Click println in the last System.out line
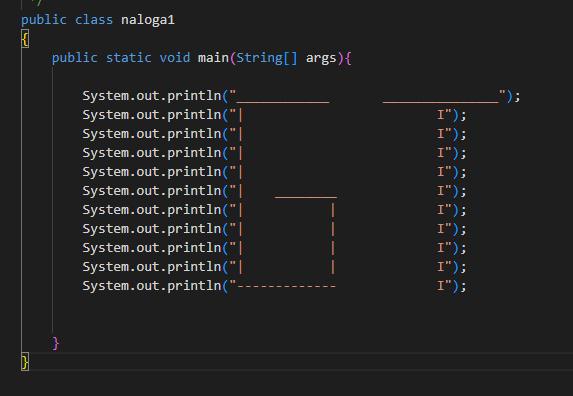The width and height of the screenshot is (573, 396). 194,286
